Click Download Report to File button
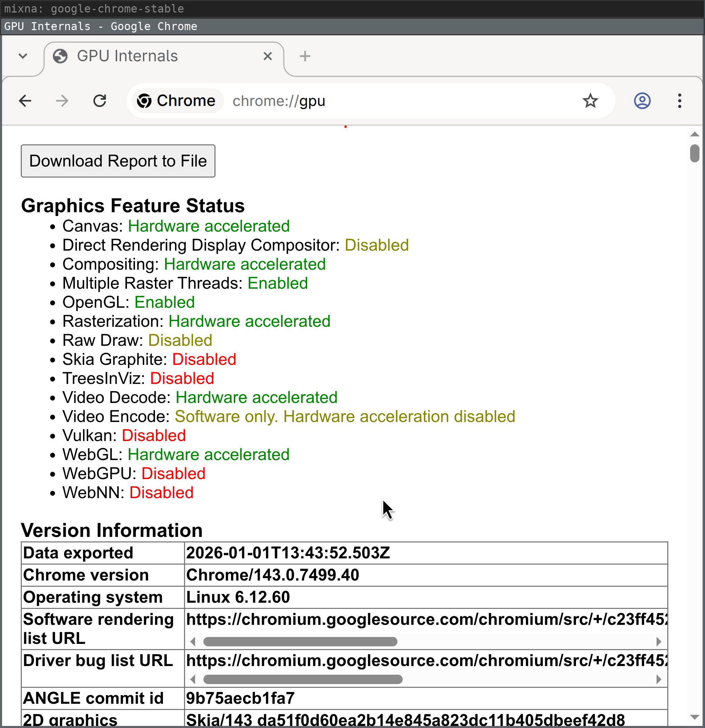The width and height of the screenshot is (705, 728). [118, 161]
